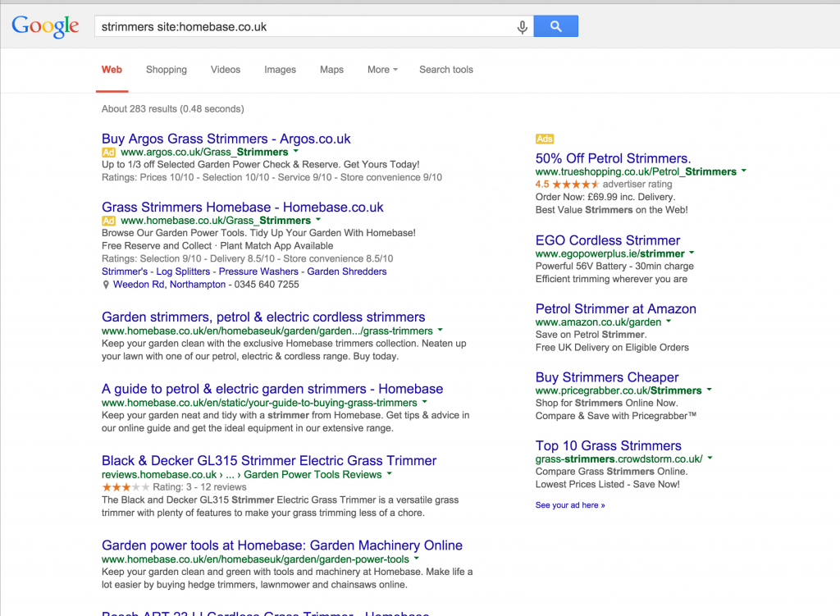Click Lowest Prices Listed - Save Now text
This screenshot has height=616, width=840.
(608, 485)
